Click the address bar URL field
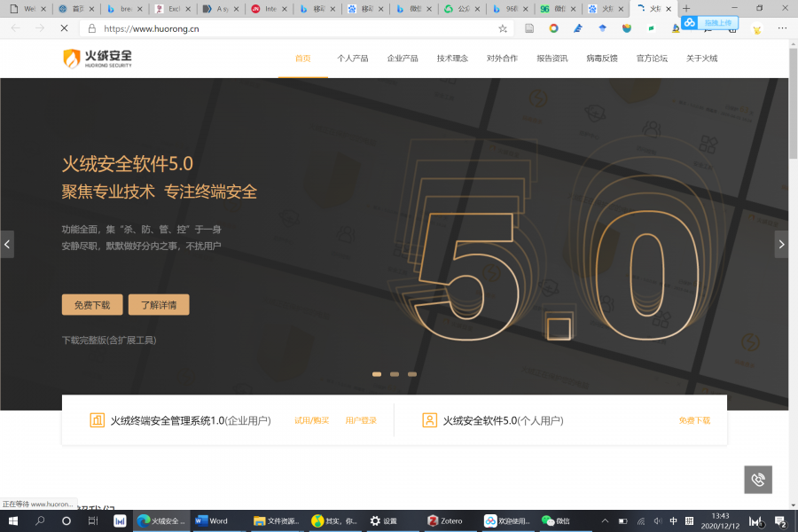The width and height of the screenshot is (798, 532). pyautogui.click(x=295, y=28)
